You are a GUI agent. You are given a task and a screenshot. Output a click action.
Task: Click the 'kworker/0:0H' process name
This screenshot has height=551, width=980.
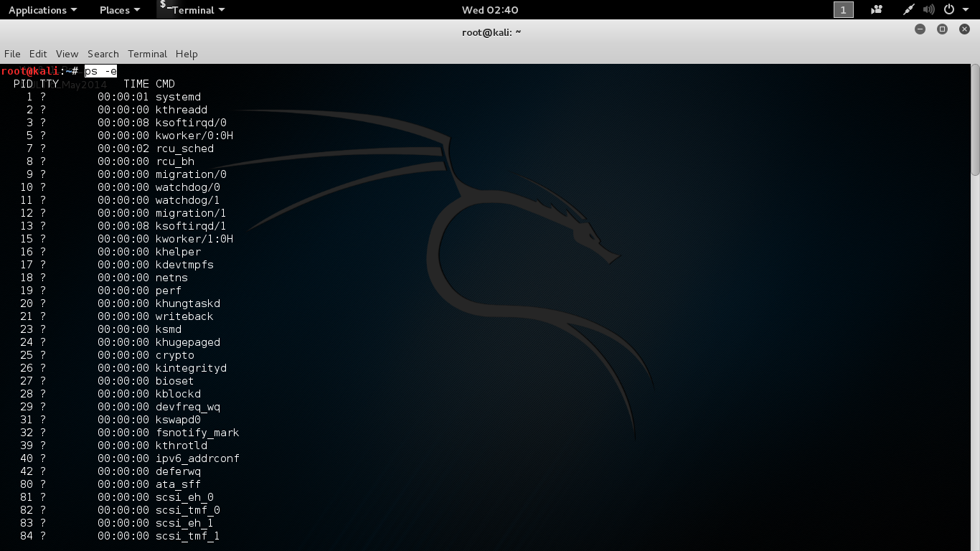point(194,136)
